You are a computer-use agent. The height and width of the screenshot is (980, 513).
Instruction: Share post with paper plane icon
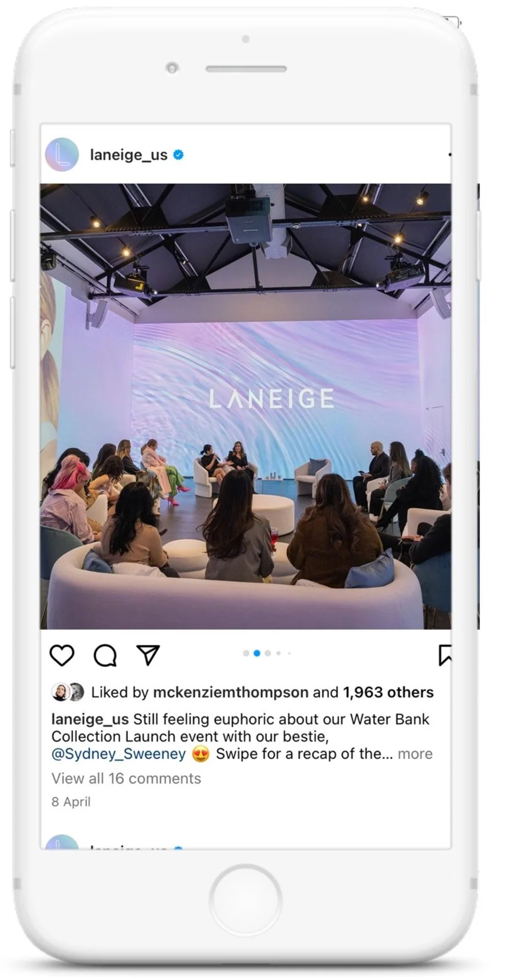148,655
